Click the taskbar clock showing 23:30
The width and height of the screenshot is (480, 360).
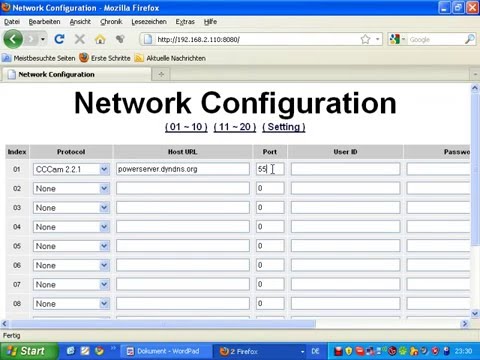(463, 351)
